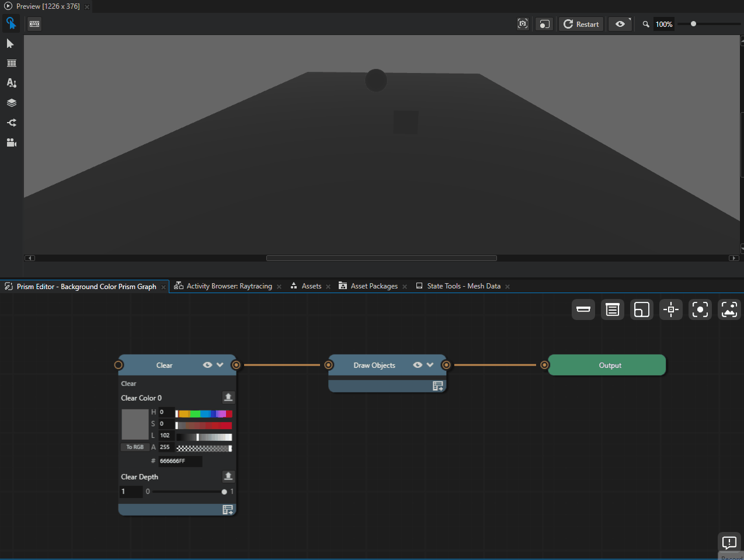The width and height of the screenshot is (744, 560).
Task: Click the Clear node input port
Action: (x=119, y=365)
